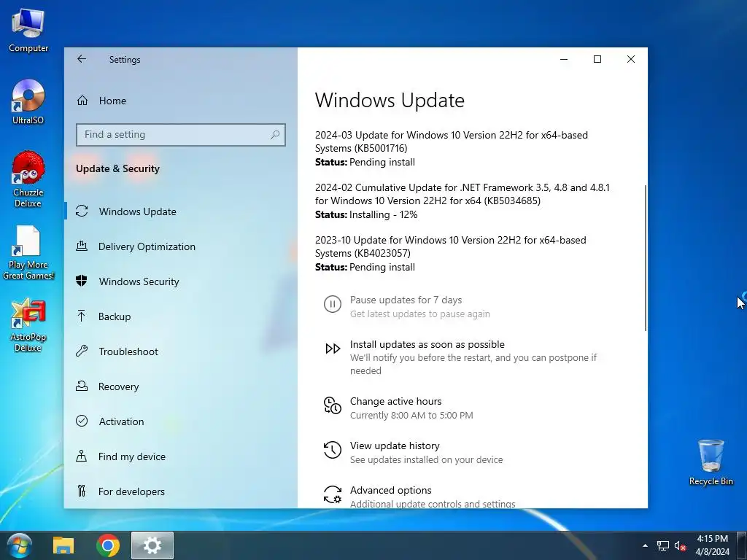Click the KB4023057 update entry text

[450, 246]
